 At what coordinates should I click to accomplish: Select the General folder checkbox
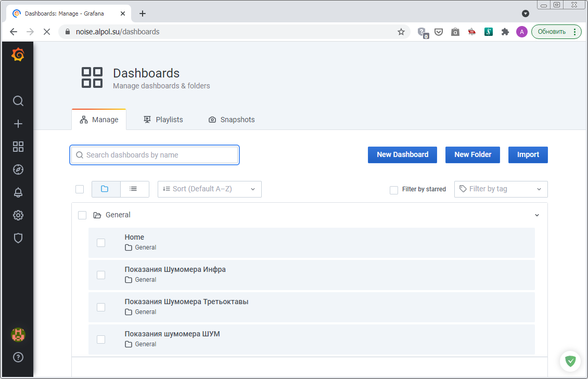pos(82,215)
